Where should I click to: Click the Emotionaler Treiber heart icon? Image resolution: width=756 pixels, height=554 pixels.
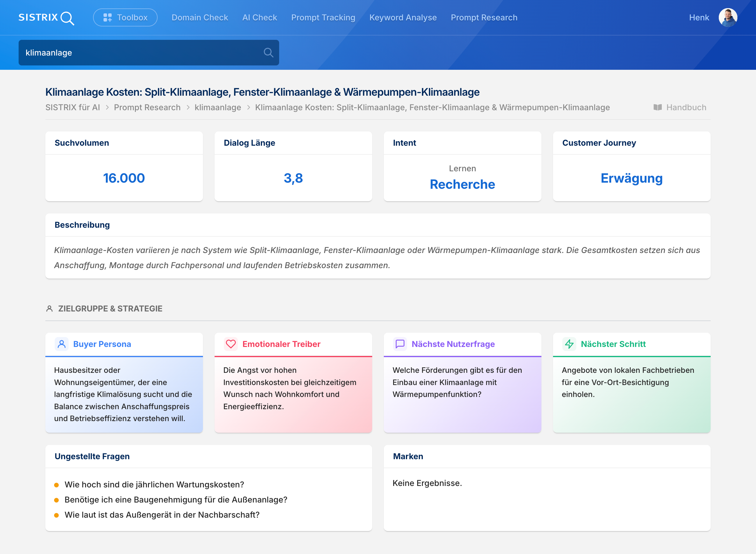(x=231, y=344)
